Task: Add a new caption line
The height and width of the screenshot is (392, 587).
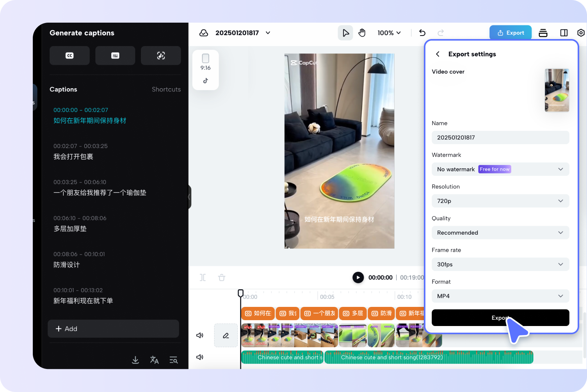Action: click(x=113, y=329)
